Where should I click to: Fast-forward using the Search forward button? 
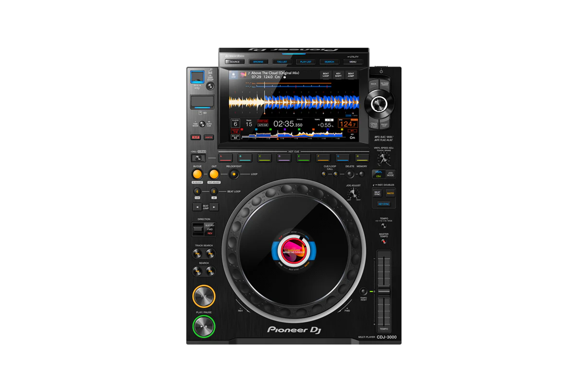click(x=210, y=271)
